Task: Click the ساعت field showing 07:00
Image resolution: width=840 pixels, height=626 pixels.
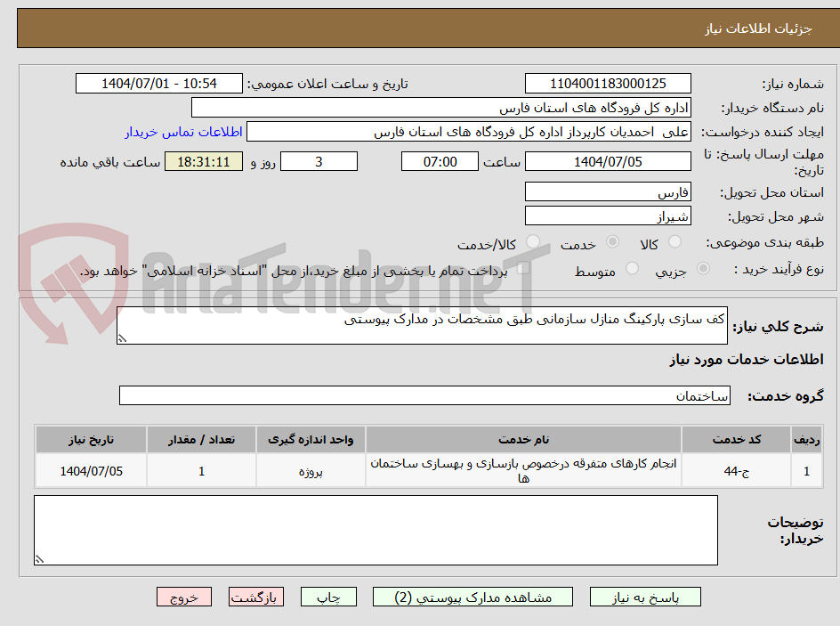Action: click(x=440, y=162)
